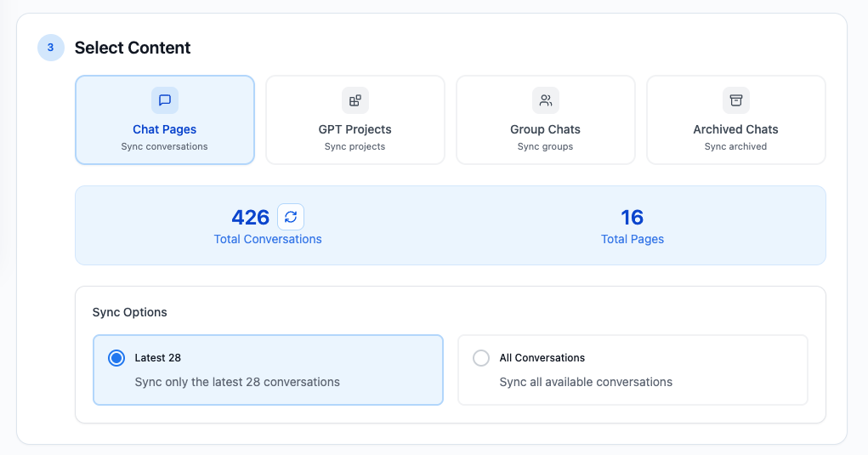Select the Latest 28 radio button
The width and height of the screenshot is (868, 455).
116,358
